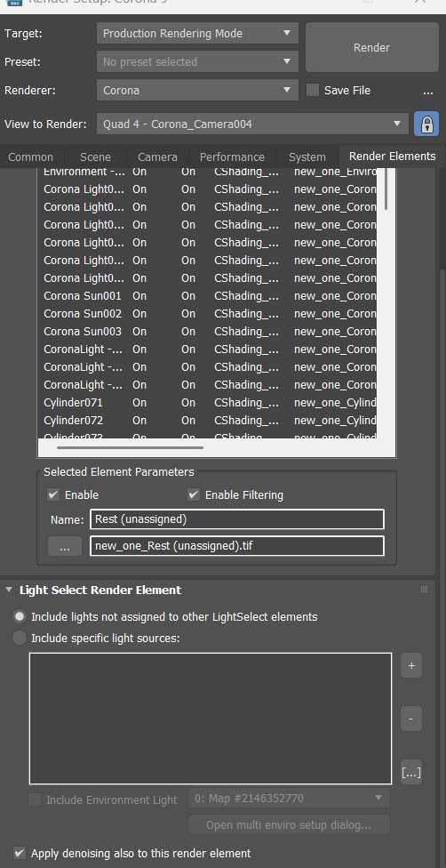Switch to the Performance tab

pos(232,157)
